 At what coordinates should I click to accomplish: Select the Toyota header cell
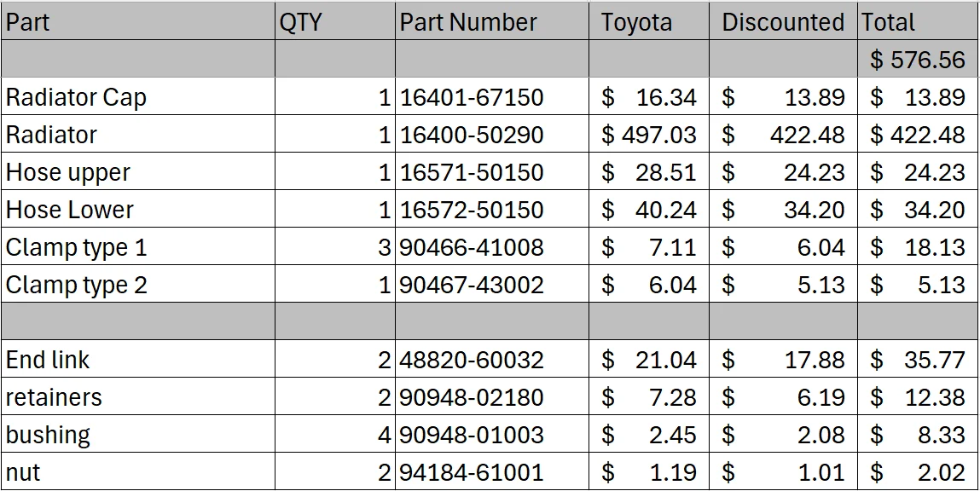tap(649, 22)
